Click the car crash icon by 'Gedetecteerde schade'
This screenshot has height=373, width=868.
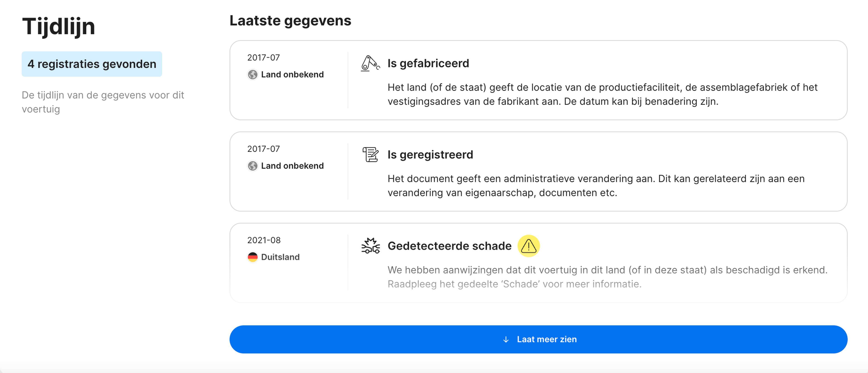tap(370, 246)
